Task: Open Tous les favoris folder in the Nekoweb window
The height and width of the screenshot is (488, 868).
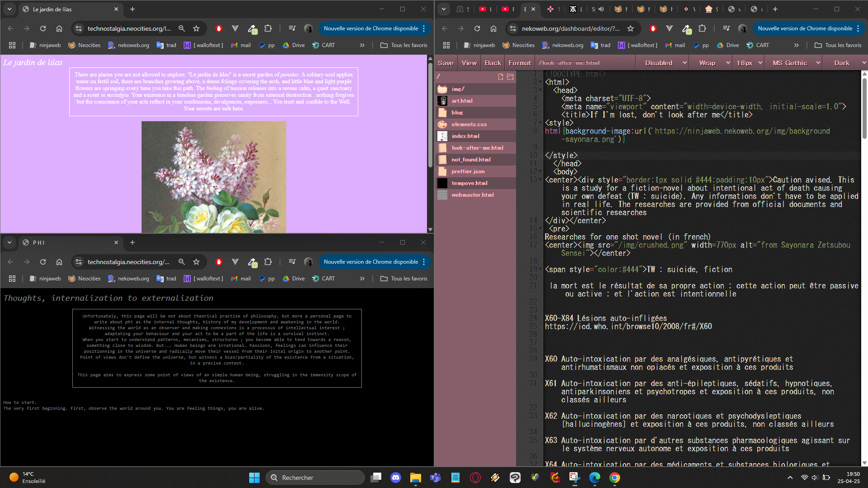Action: coord(838,45)
